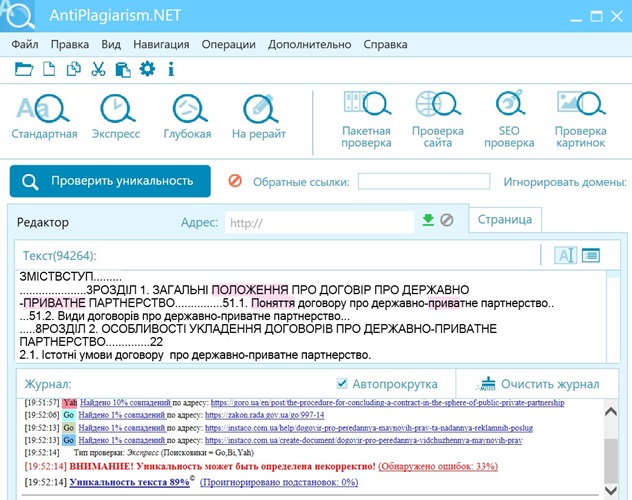This screenshot has height=500, width=632.
Task: Open the zakon.rada.gov.ua link
Action: [x=264, y=415]
